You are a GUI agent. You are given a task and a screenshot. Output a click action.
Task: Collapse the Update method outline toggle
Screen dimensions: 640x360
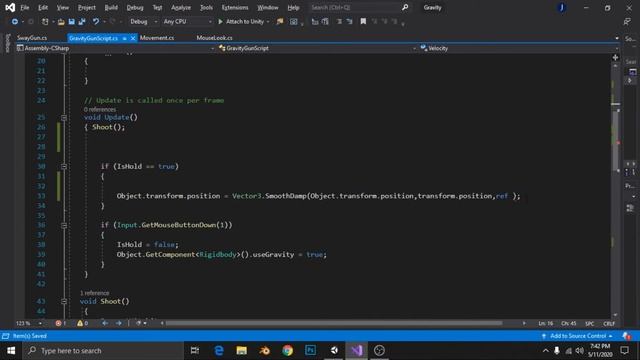coord(64,118)
